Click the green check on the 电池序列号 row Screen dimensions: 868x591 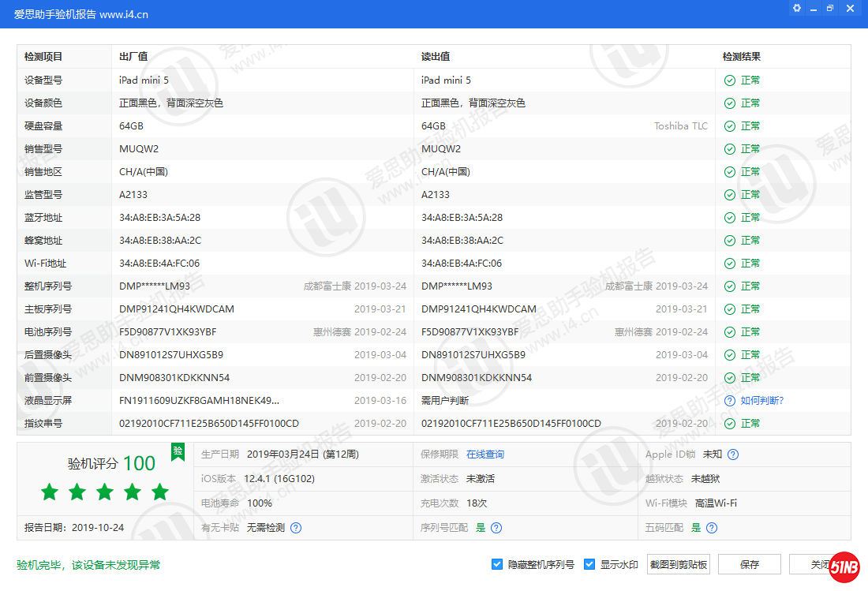click(x=729, y=331)
